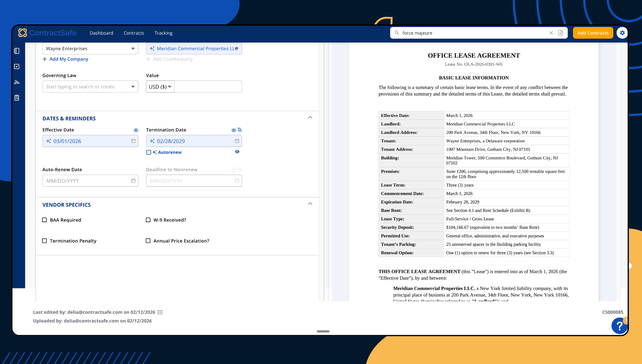Open the clipboard reports sidebar icon
Image resolution: width=642 pixels, height=364 pixels.
[17, 98]
